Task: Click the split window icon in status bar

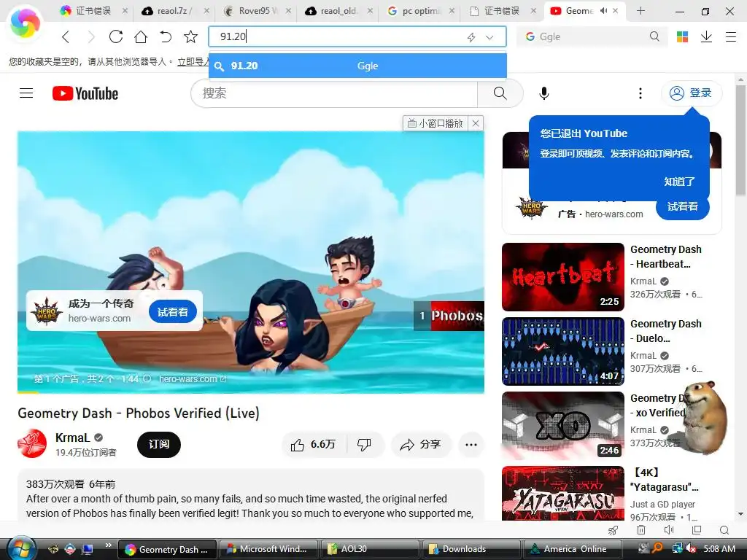Action: pos(697,530)
